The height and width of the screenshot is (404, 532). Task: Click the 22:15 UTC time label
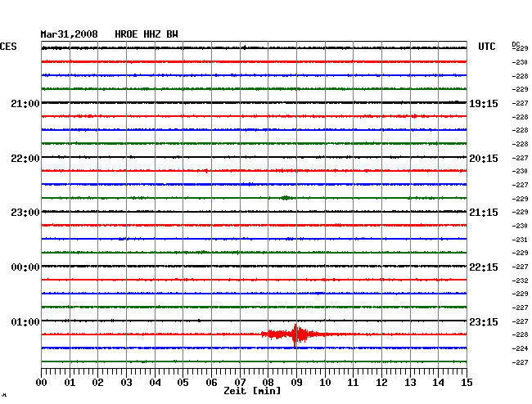(484, 267)
